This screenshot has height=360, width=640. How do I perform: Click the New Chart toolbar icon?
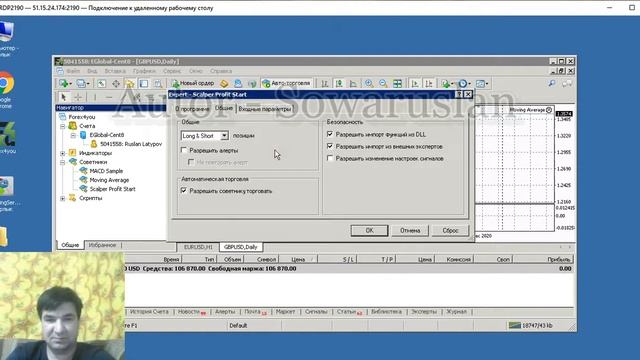click(63, 84)
